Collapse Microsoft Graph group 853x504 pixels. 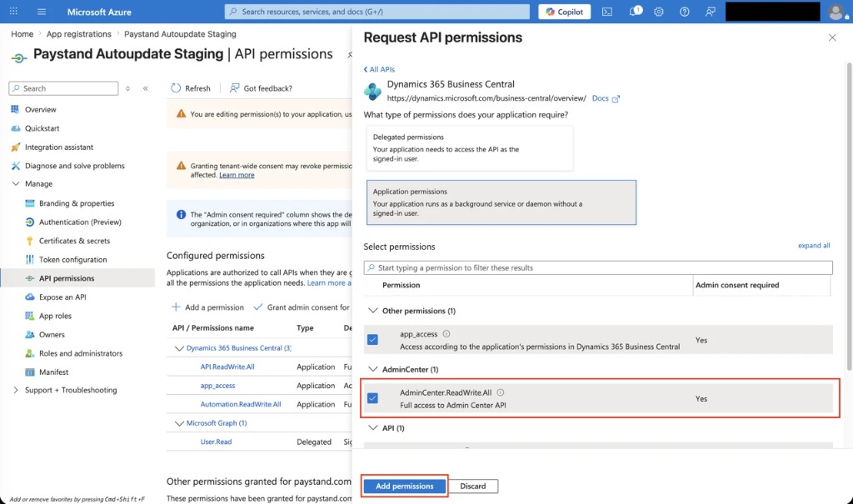(179, 423)
